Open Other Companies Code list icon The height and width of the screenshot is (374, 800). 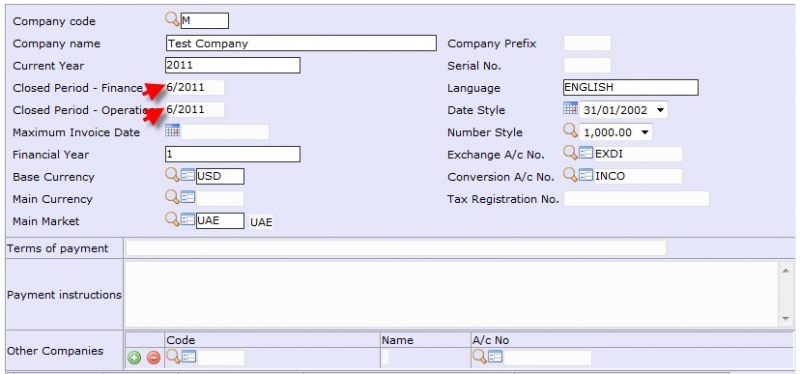(189, 357)
